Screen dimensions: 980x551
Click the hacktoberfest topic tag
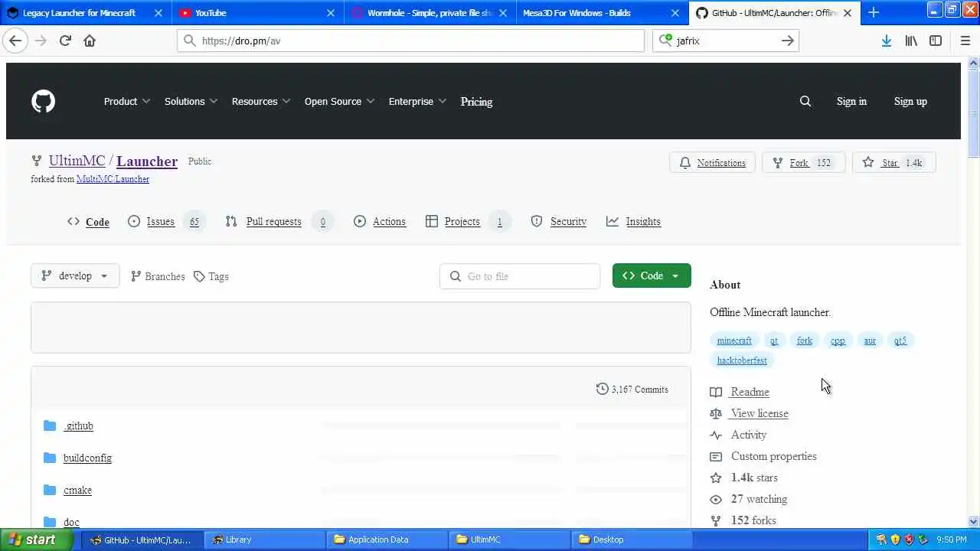(x=742, y=360)
